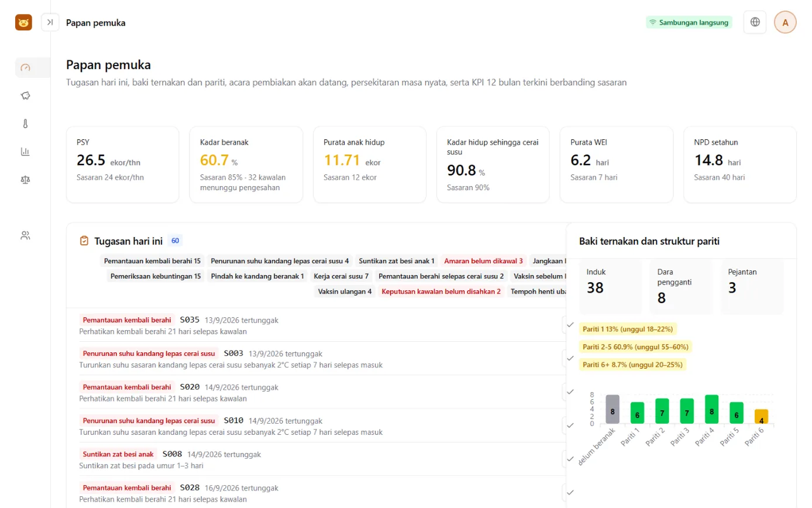Select the Amaran belum dikawal 3 chip
The image size is (812, 508).
click(x=483, y=261)
